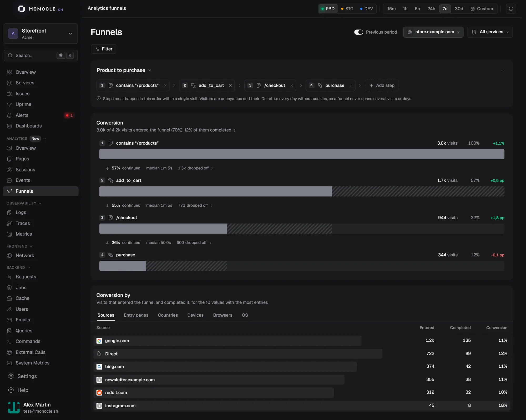Screen dimensions: 526x420
Task: Remove the contains "/products" funnel step
Action: pyautogui.click(x=165, y=85)
